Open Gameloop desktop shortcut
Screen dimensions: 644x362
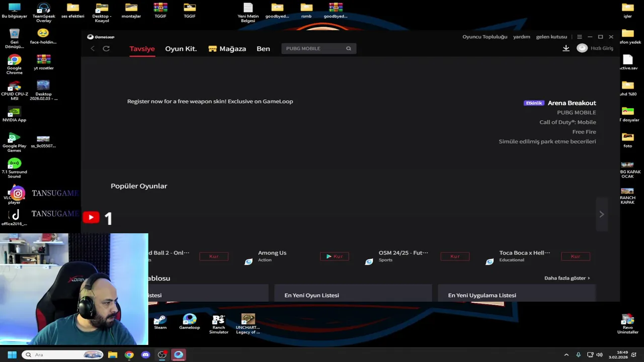click(190, 322)
